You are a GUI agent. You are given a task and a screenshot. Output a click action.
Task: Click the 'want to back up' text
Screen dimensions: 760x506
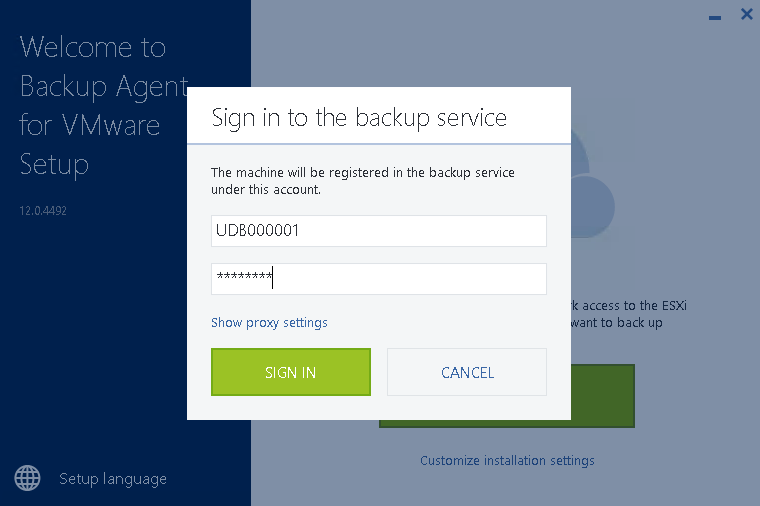click(617, 323)
